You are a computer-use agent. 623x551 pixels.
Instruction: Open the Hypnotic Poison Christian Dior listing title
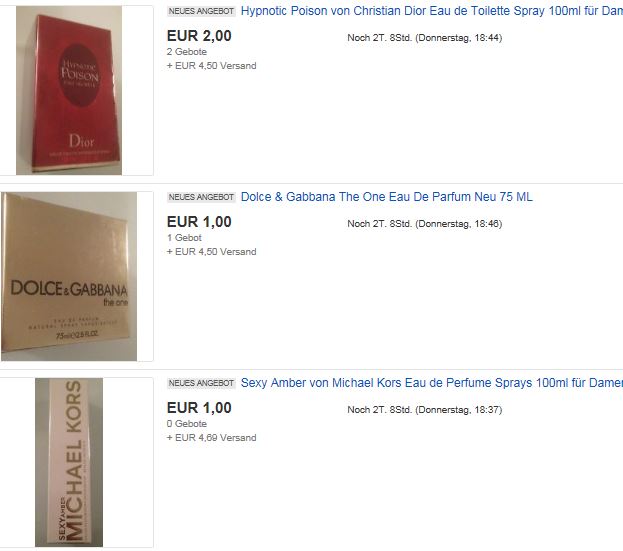click(x=432, y=11)
